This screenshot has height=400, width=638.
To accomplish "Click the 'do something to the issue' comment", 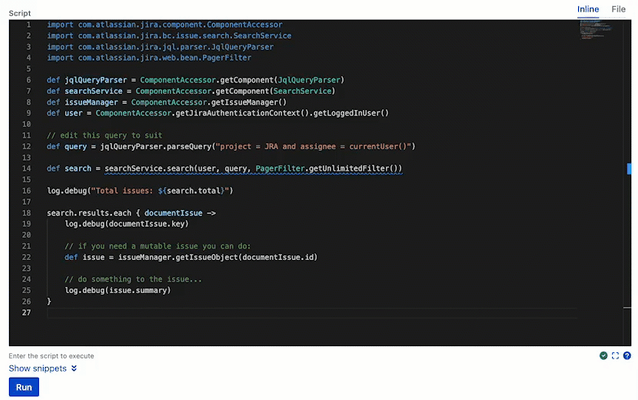I will pyautogui.click(x=133, y=279).
